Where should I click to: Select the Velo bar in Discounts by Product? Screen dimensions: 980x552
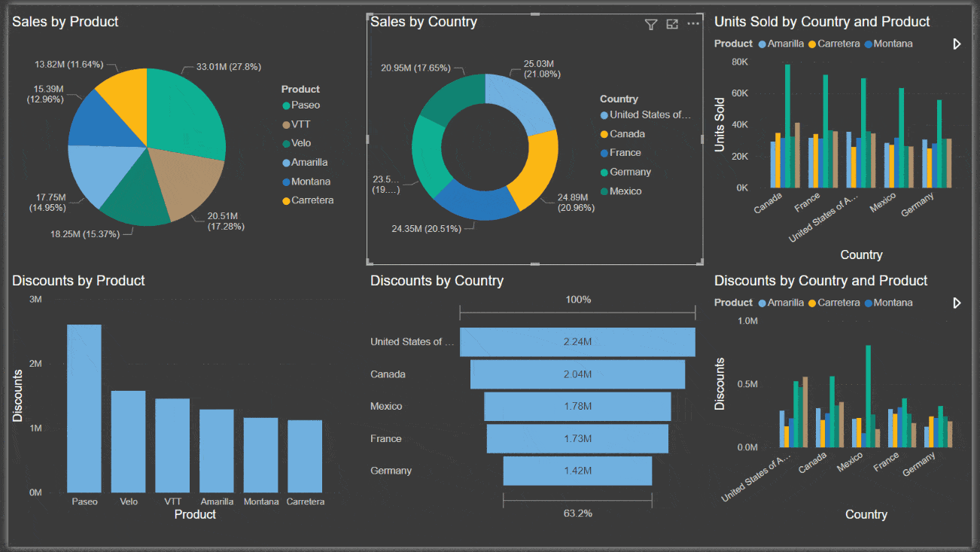click(x=128, y=441)
